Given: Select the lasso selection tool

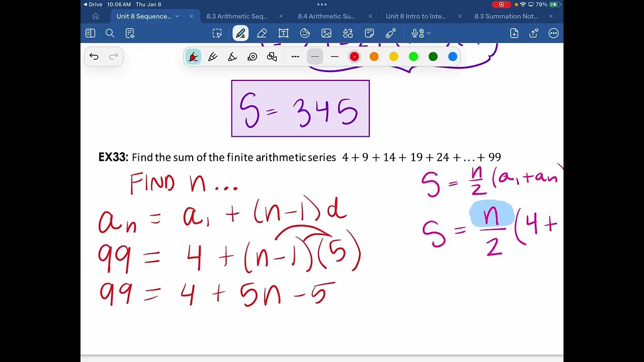Looking at the screenshot, I should (x=217, y=33).
